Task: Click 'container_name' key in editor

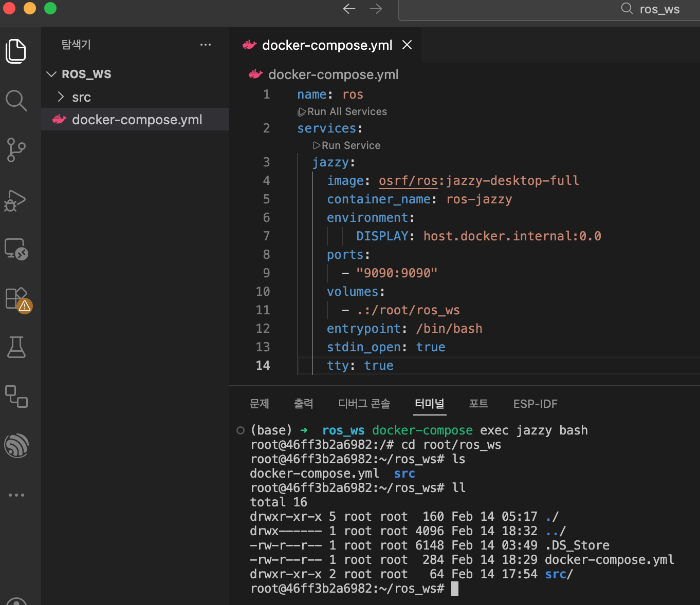Action: coord(379,199)
